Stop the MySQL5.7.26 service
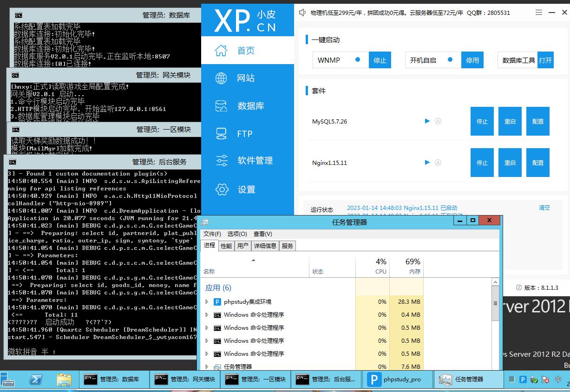 coord(482,121)
